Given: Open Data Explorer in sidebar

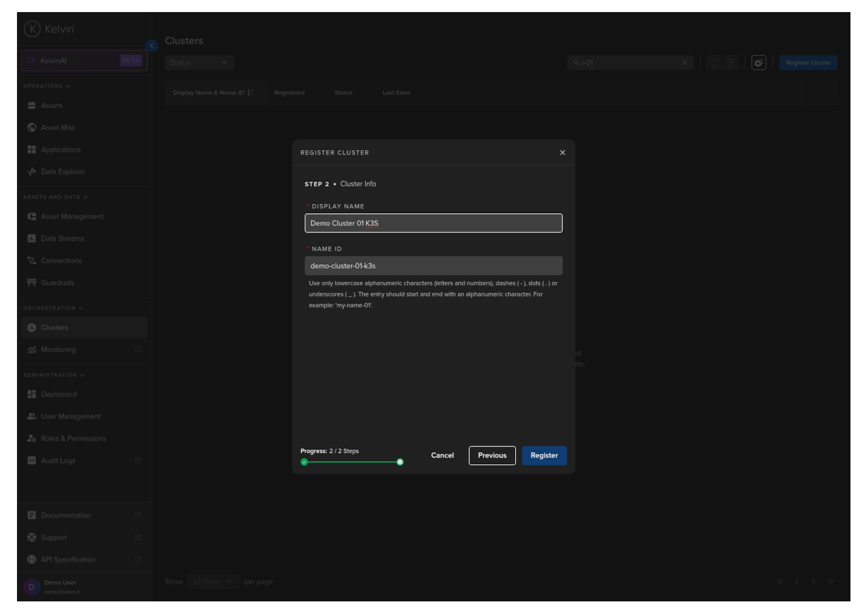Looking at the screenshot, I should pos(62,172).
